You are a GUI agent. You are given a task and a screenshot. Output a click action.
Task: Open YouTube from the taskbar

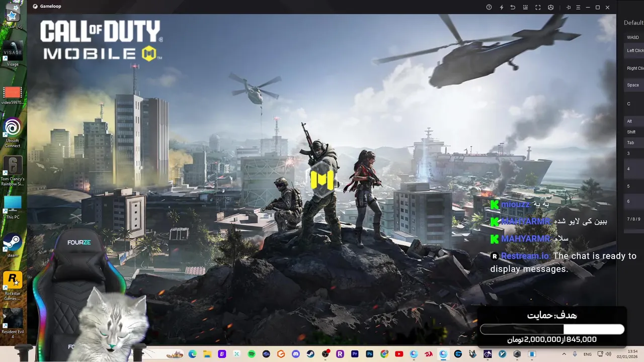(x=399, y=354)
